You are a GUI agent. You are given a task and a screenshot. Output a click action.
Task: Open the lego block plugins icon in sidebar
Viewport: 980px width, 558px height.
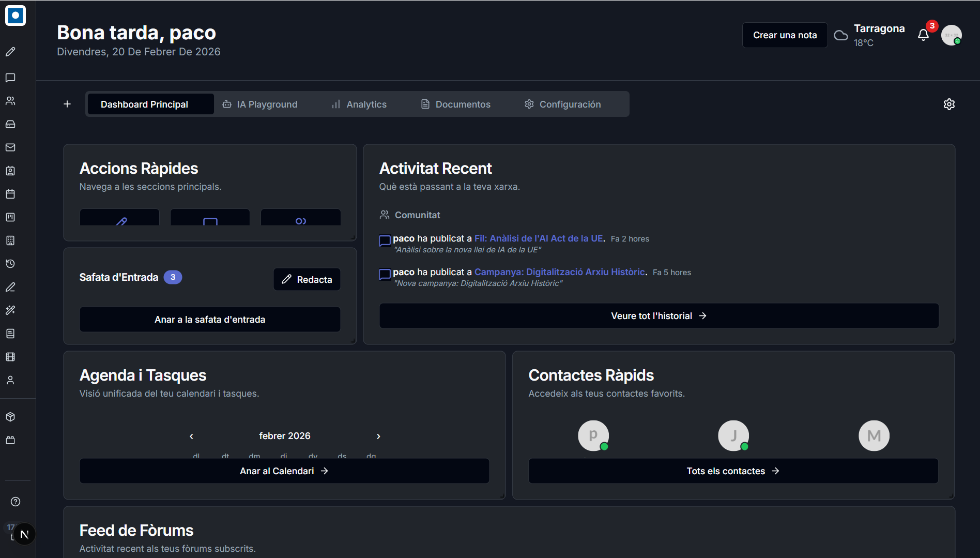click(10, 440)
